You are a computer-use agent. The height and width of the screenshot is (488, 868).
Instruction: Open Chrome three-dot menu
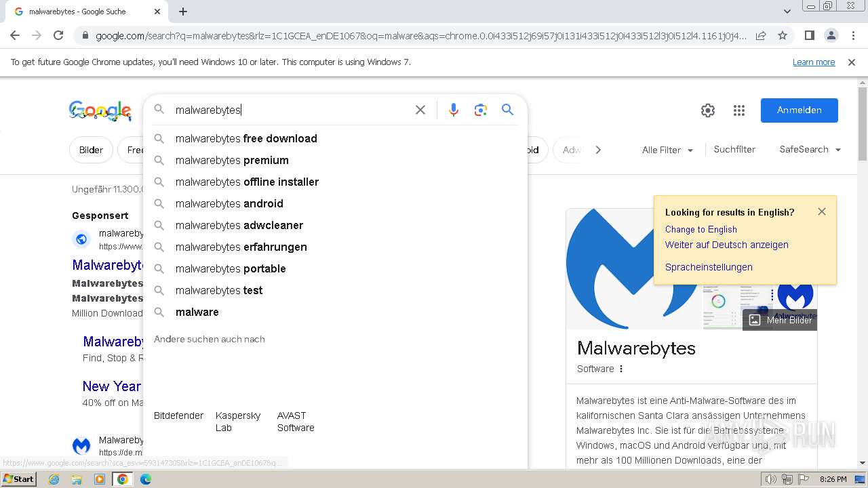click(x=853, y=35)
